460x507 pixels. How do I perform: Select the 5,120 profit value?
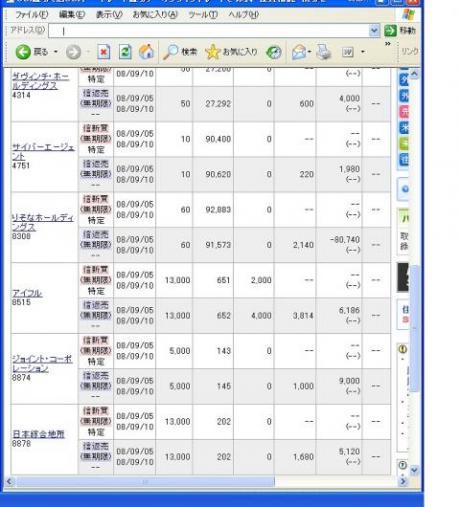click(x=349, y=451)
